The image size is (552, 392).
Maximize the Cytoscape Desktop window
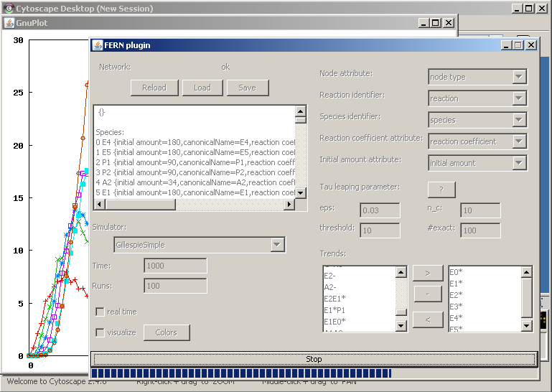click(529, 8)
